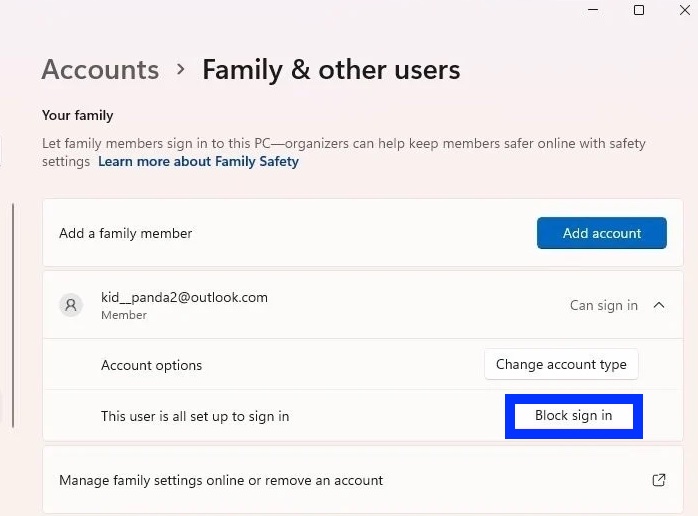
Task: Go back to Accounts in the breadcrumb
Action: point(100,70)
